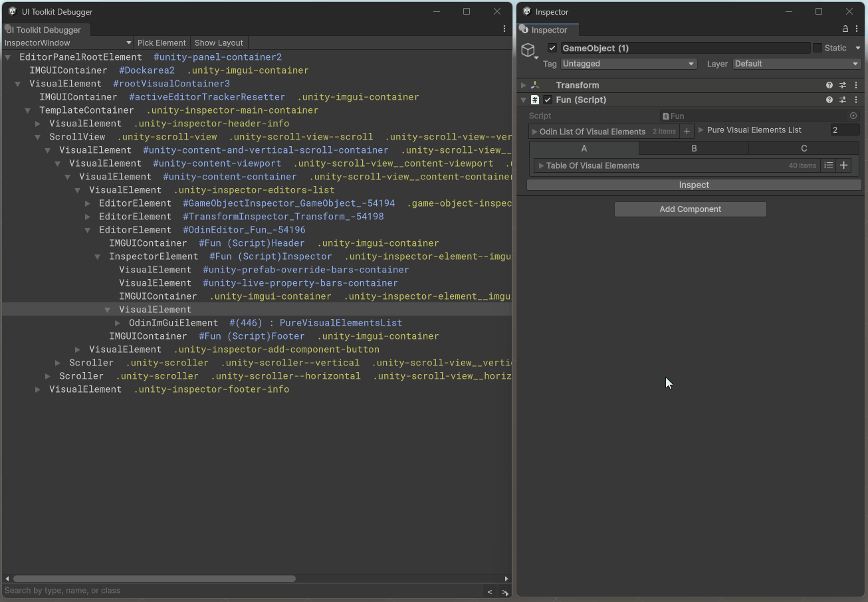The width and height of the screenshot is (868, 602).
Task: Focus the Pure Visual Elements List size field
Action: 845,130
